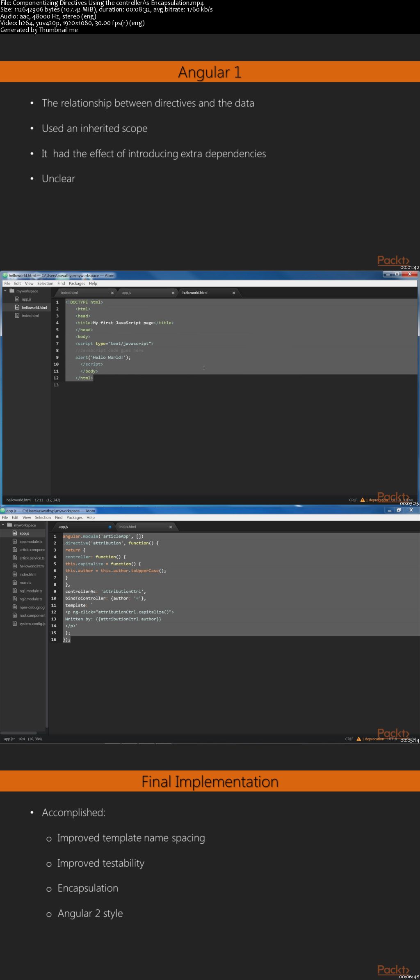
Task: Open Packages menu in helloworld.html window
Action: tap(77, 283)
